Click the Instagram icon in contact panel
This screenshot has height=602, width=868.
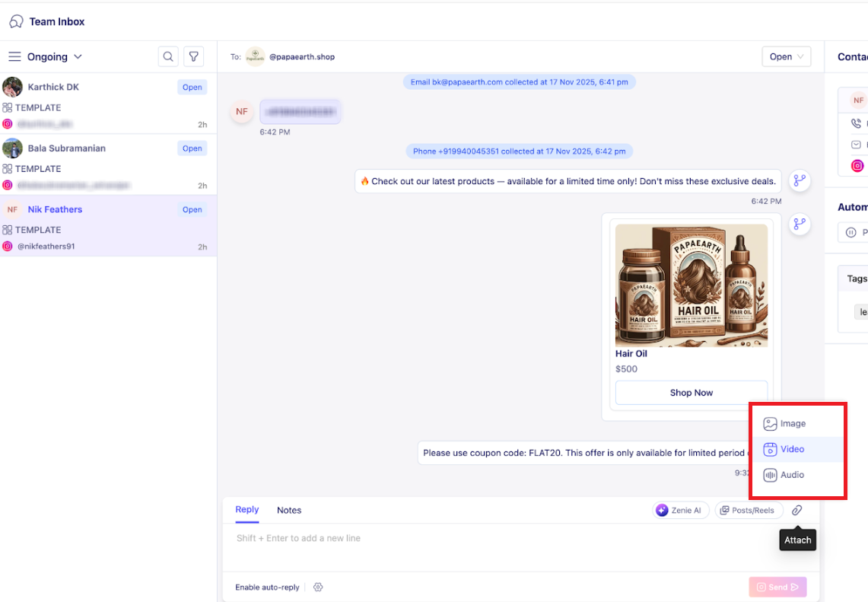857,166
